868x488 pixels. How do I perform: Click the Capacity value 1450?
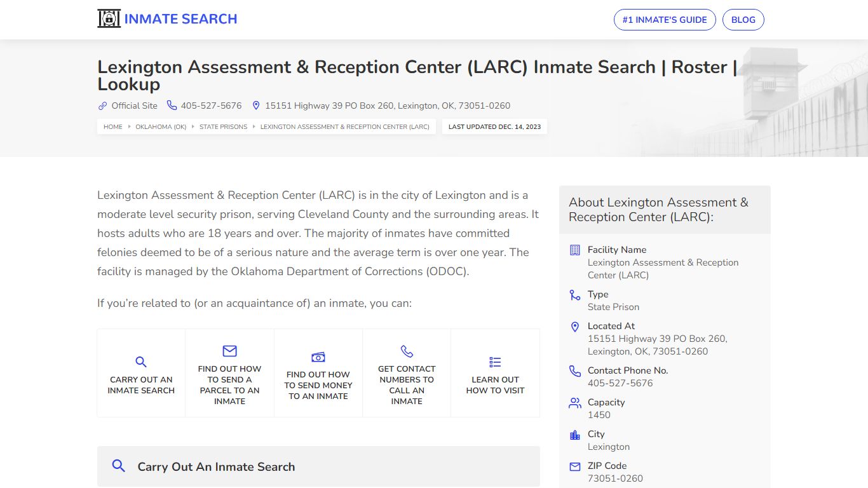pyautogui.click(x=599, y=415)
